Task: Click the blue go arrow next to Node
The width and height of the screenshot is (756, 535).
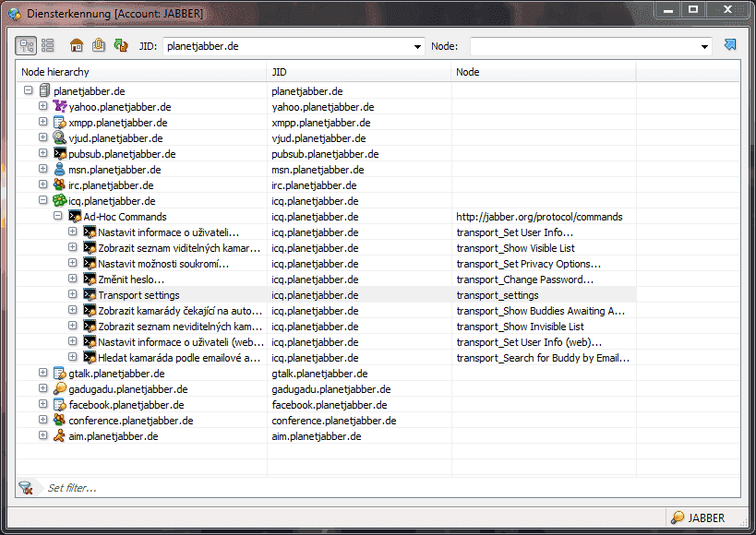Action: [730, 45]
